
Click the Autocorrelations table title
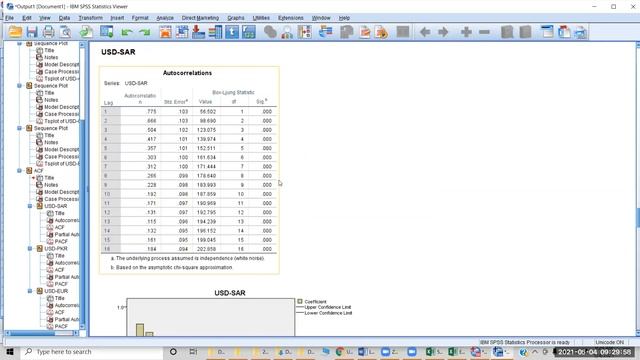pos(187,73)
